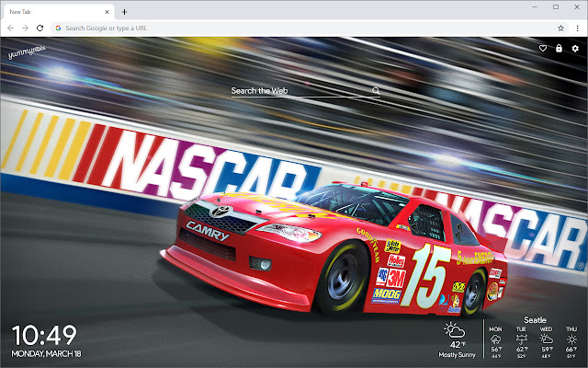Click the yummy logo in the corner
The image size is (588, 368).
point(27,52)
